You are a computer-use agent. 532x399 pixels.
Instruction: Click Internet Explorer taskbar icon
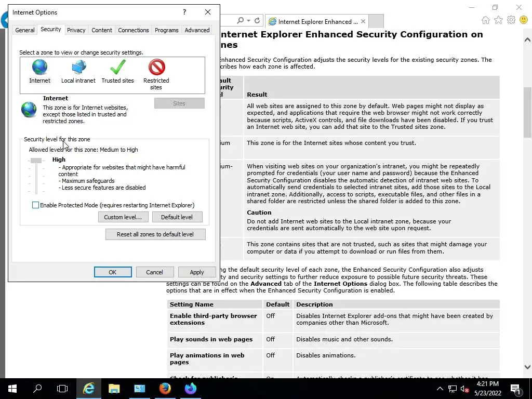click(88, 389)
